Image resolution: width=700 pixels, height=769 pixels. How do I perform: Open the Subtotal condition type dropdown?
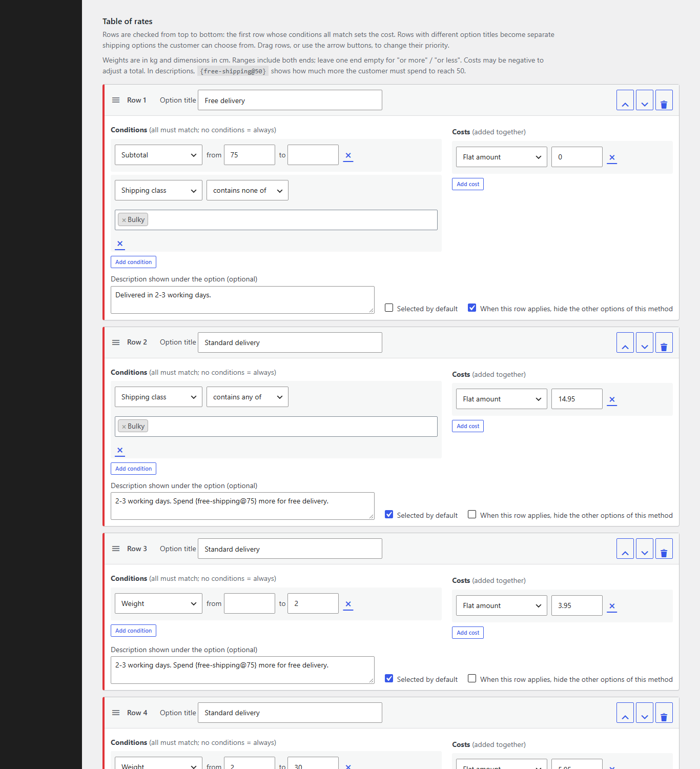(158, 155)
